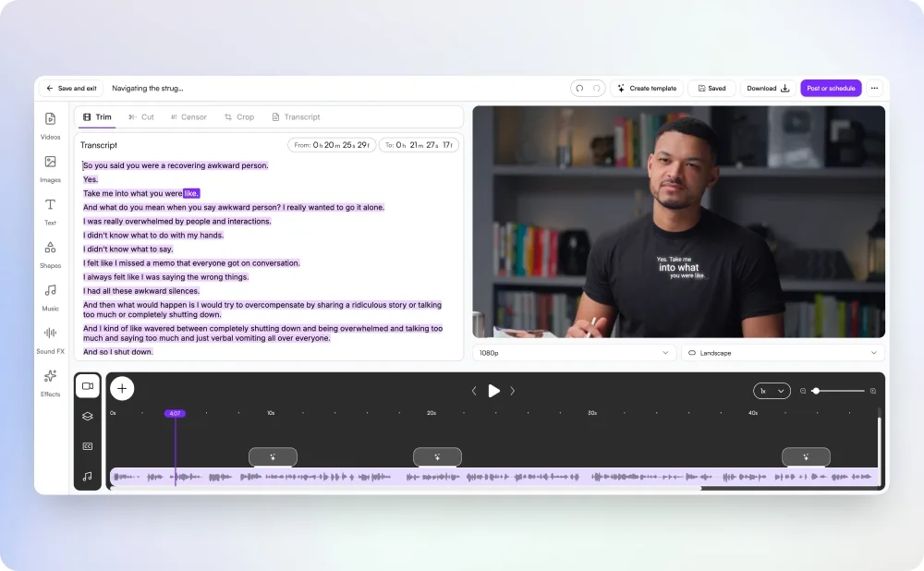Open the three-dot more options menu
Screen dimensions: 924x571
pyautogui.click(x=874, y=89)
